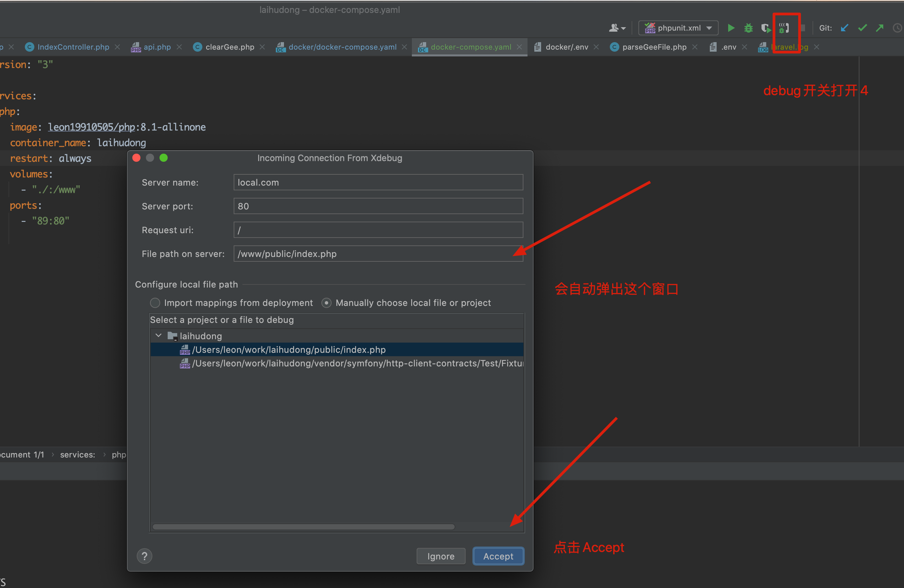This screenshot has height=588, width=904.
Task: Close the laravel.log tab
Action: tap(817, 47)
